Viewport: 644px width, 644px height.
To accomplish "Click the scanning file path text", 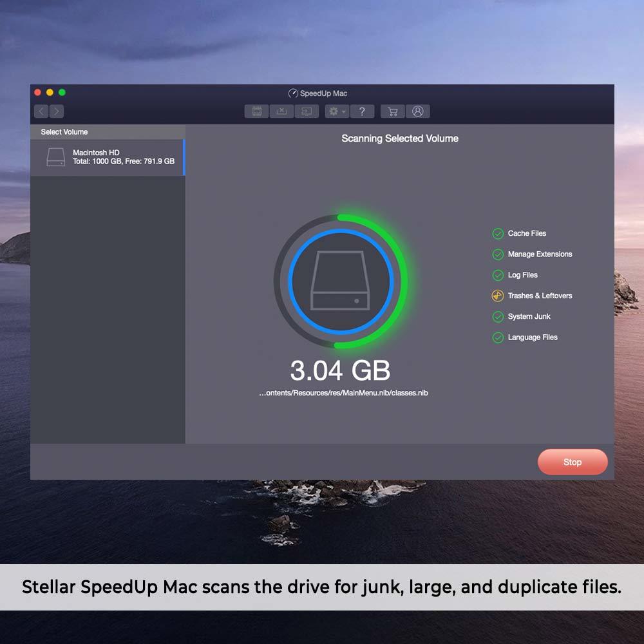I will point(343,393).
